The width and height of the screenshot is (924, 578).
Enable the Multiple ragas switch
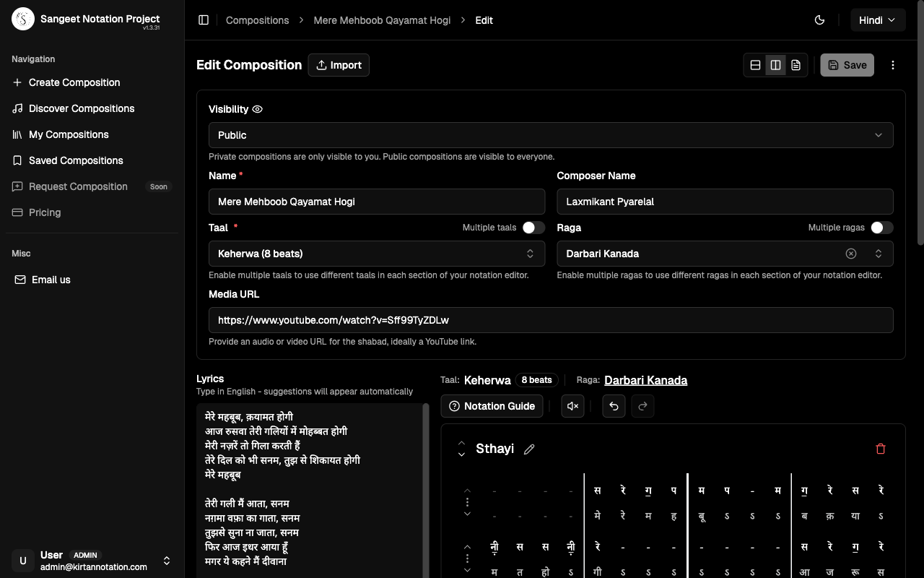coord(881,228)
